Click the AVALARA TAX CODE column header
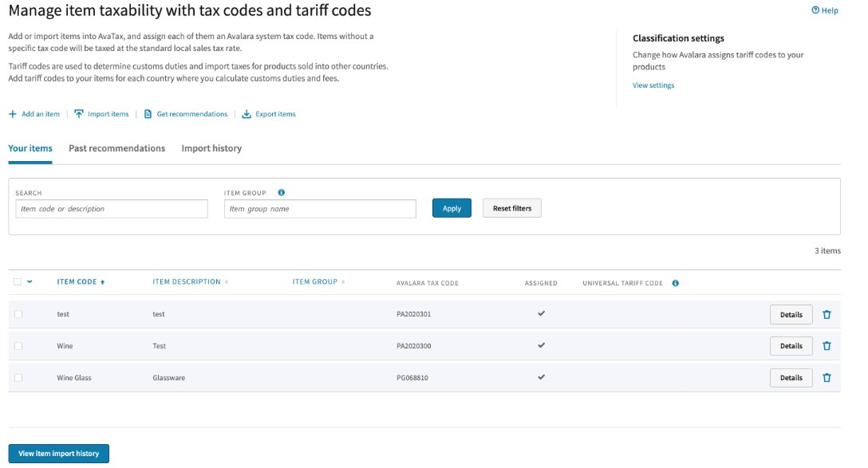Viewport: 868px width, 468px height. 428,283
